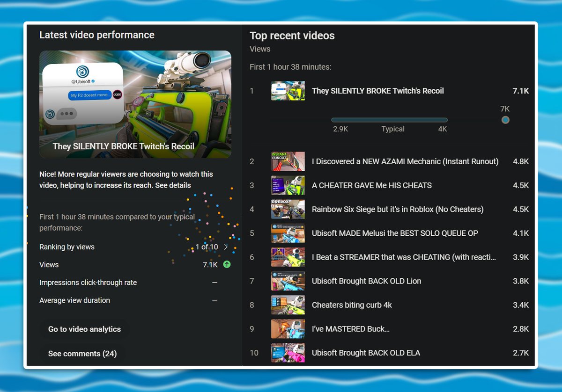This screenshot has width=562, height=392.
Task: Click the First 1 hour 38 minutes: label
Action: 290,67
